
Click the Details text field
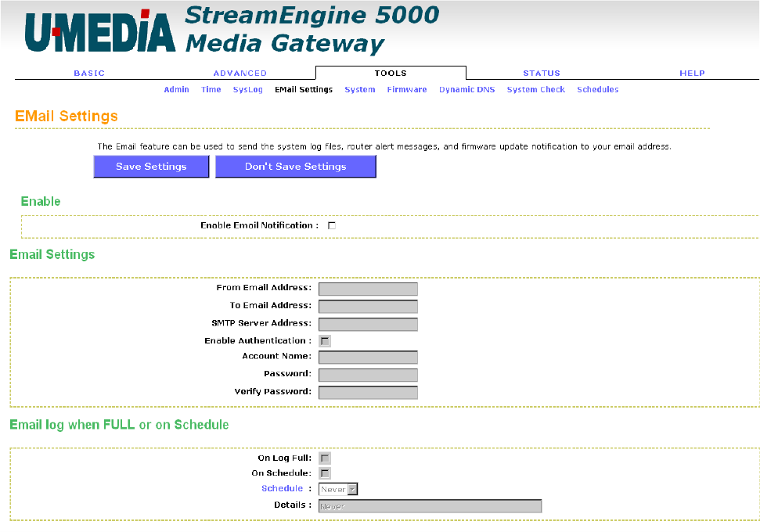[x=430, y=506]
